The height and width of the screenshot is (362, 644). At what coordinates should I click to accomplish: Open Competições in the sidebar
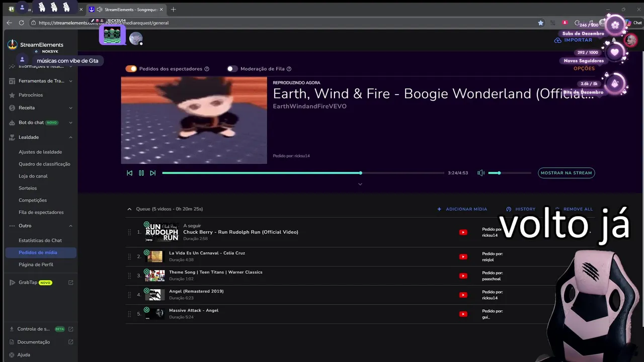(33, 200)
